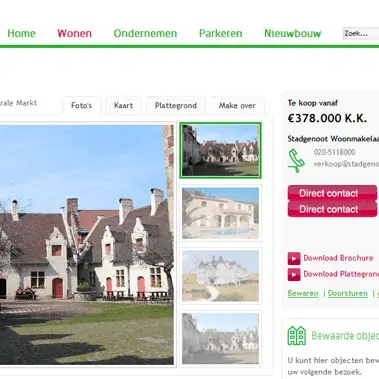Screen dimensions: 379x379
Task: Switch to the Make over tab
Action: coord(237,106)
